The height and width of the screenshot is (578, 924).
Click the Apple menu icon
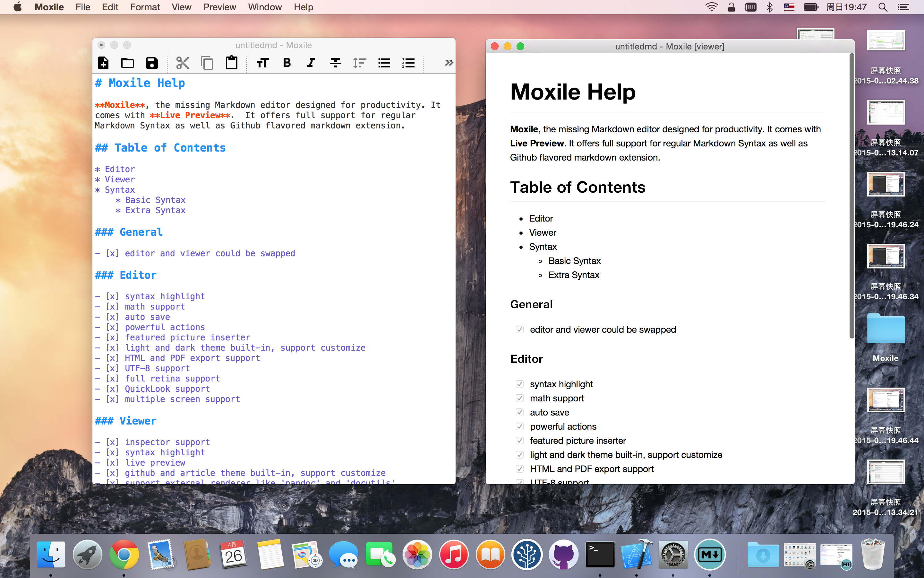pyautogui.click(x=18, y=7)
